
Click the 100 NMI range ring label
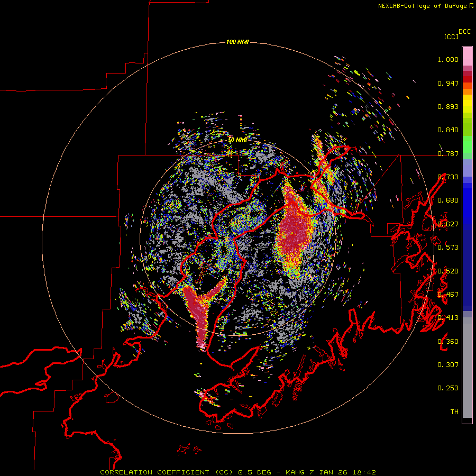(x=237, y=42)
